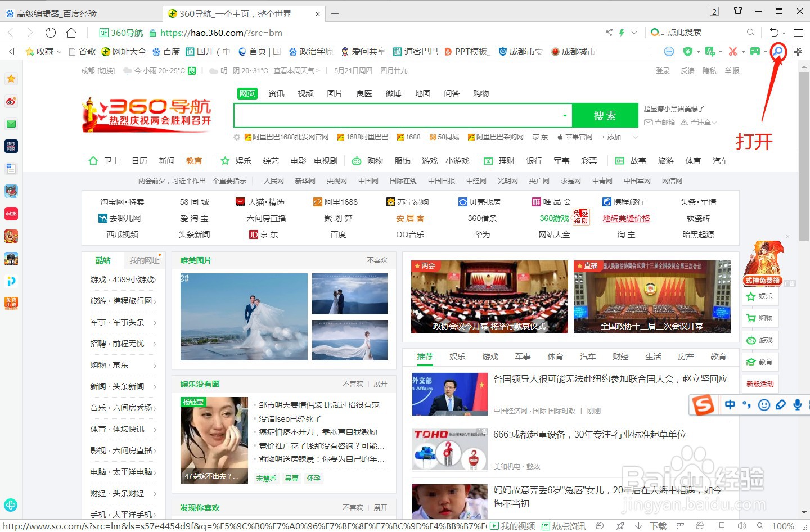
Task: Click the favorites star in the sidebar
Action: pos(11,79)
